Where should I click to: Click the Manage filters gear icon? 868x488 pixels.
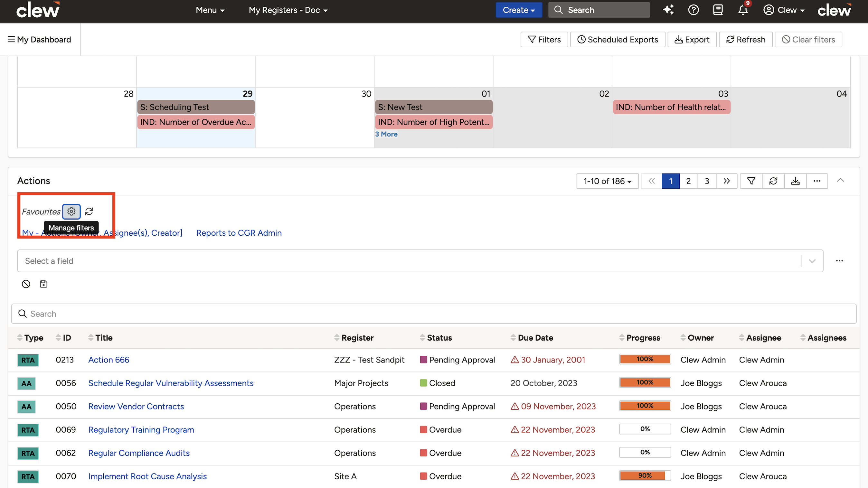71,211
